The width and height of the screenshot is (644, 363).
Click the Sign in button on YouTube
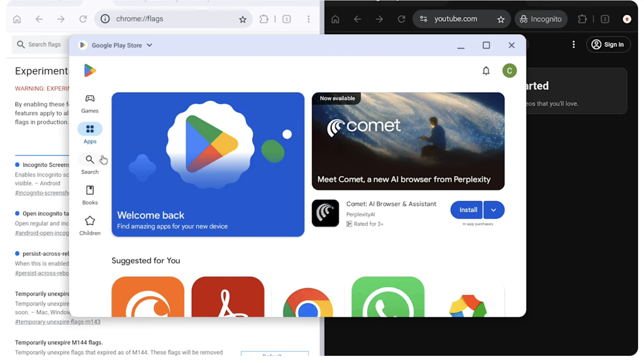click(608, 44)
